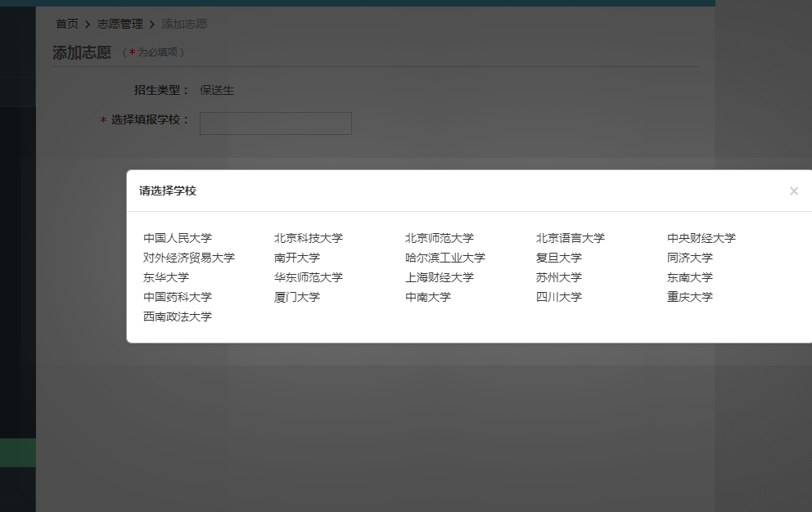Choose 复旦大学 as the school
The height and width of the screenshot is (512, 812).
click(x=559, y=258)
